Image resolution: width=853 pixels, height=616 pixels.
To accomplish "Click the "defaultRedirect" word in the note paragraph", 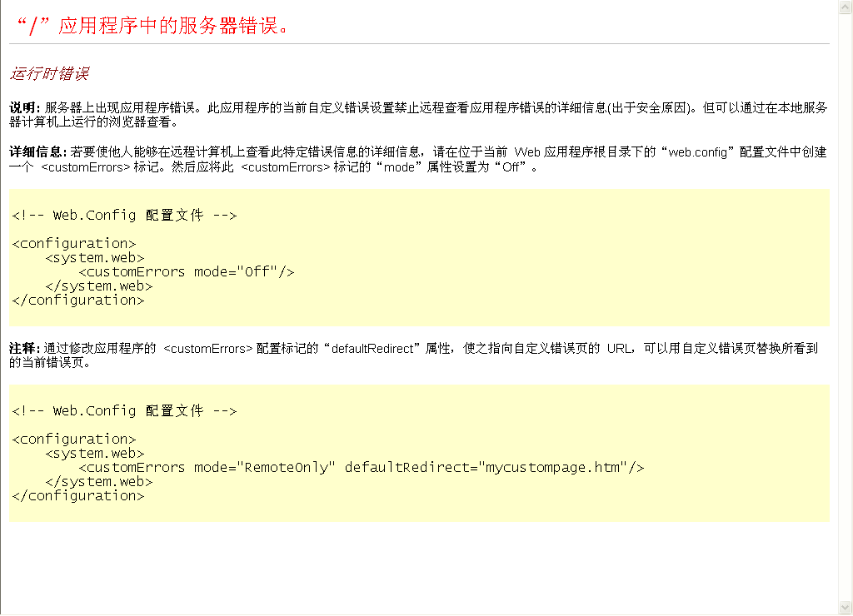I will (x=372, y=349).
